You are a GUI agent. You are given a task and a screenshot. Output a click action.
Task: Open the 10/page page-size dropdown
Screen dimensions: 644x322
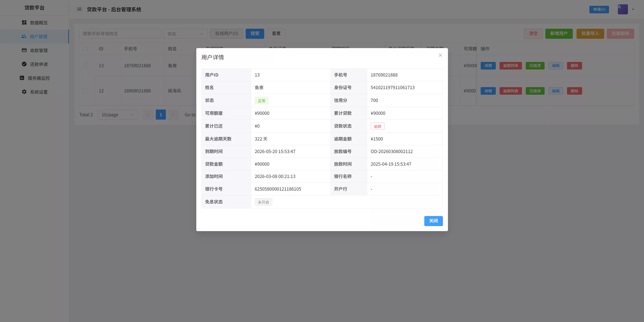pyautogui.click(x=118, y=115)
